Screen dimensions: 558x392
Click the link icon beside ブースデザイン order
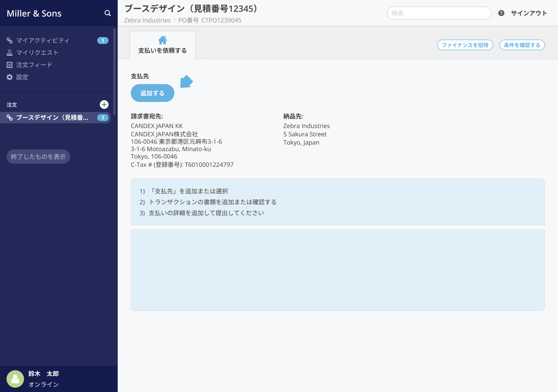[10, 117]
